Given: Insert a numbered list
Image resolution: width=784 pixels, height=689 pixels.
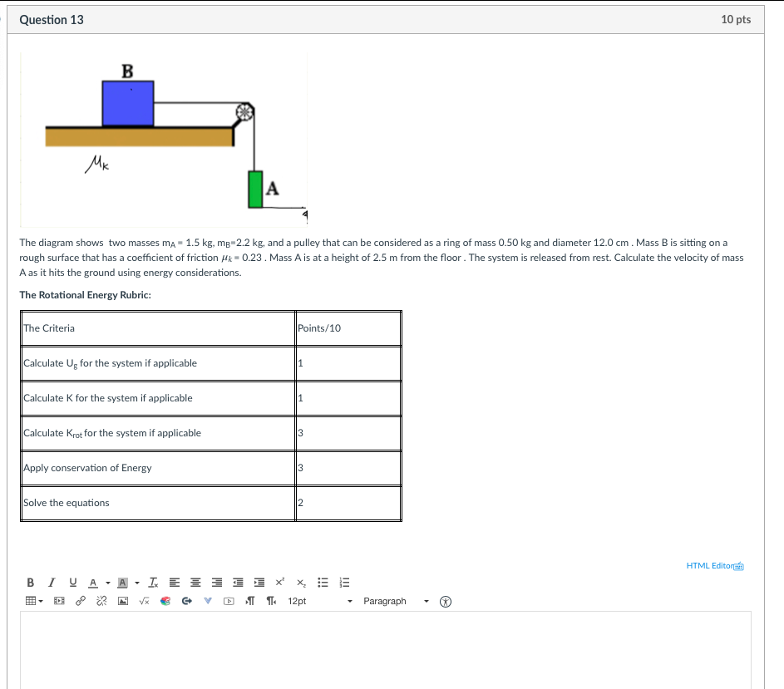Looking at the screenshot, I should point(344,583).
